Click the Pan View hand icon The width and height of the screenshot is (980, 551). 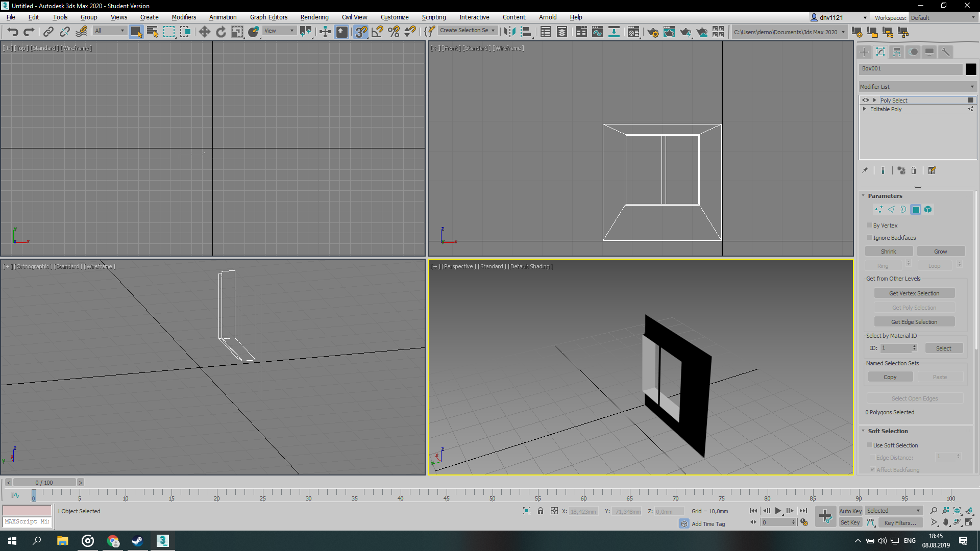[945, 522]
